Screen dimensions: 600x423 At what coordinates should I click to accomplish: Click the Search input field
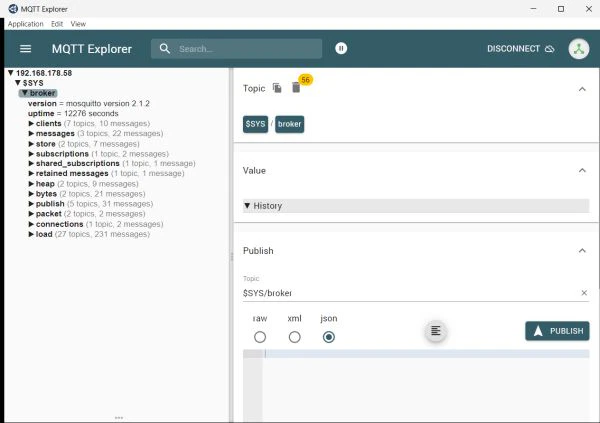coord(245,48)
